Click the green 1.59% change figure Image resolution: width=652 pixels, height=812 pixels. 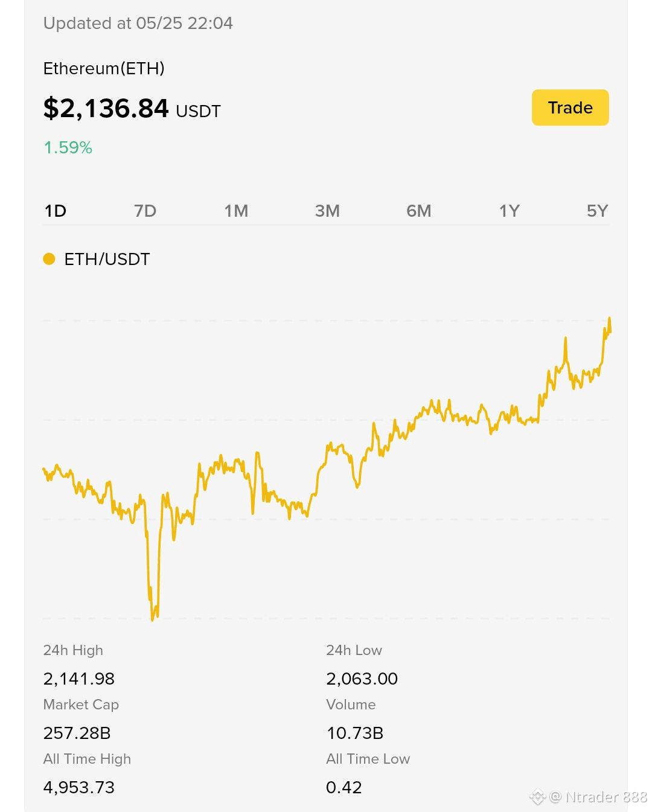tap(68, 147)
